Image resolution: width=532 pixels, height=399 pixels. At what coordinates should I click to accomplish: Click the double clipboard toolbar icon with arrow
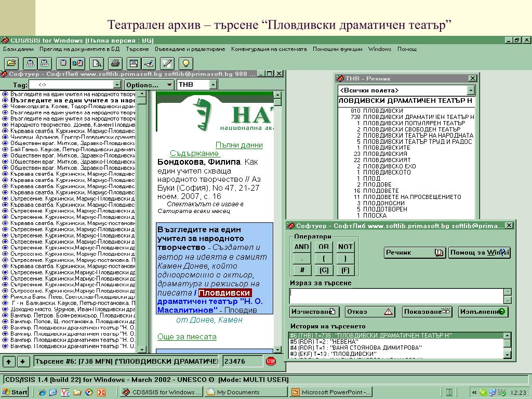(x=78, y=63)
